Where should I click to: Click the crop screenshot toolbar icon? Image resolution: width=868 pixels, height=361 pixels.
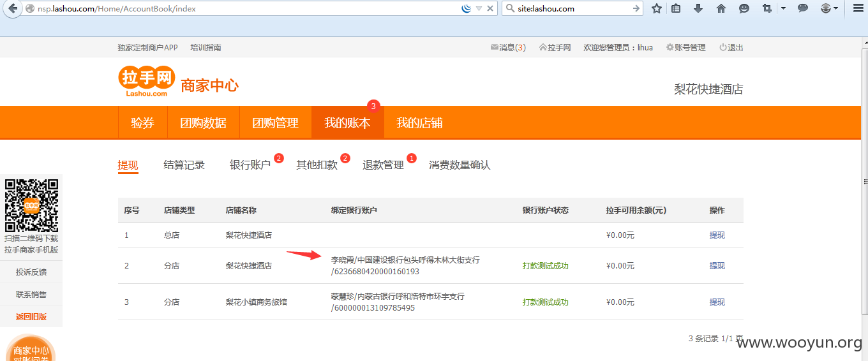tap(768, 9)
